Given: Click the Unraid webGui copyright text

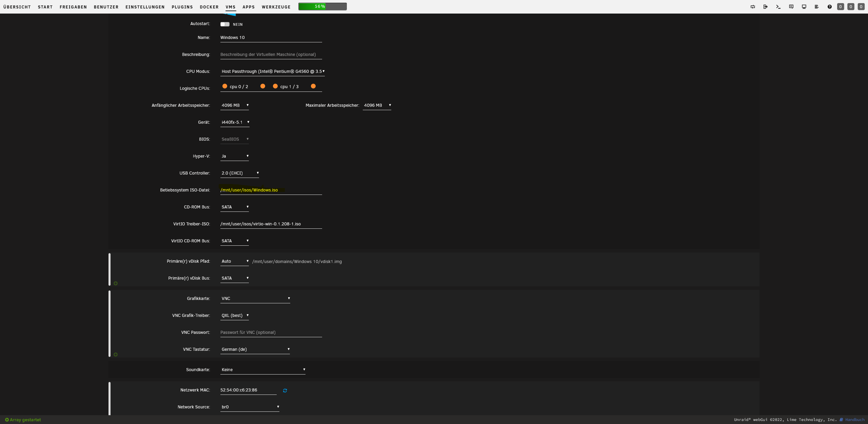Looking at the screenshot, I should pyautogui.click(x=785, y=420).
